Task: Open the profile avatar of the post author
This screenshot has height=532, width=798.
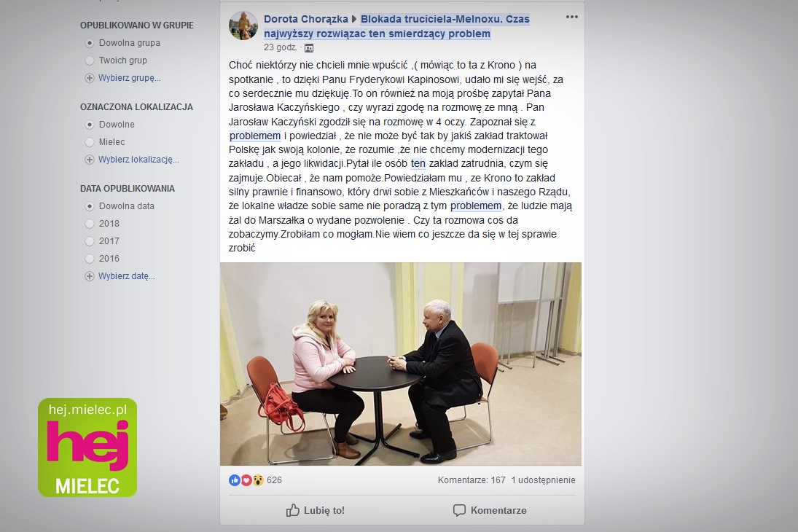Action: [x=243, y=26]
